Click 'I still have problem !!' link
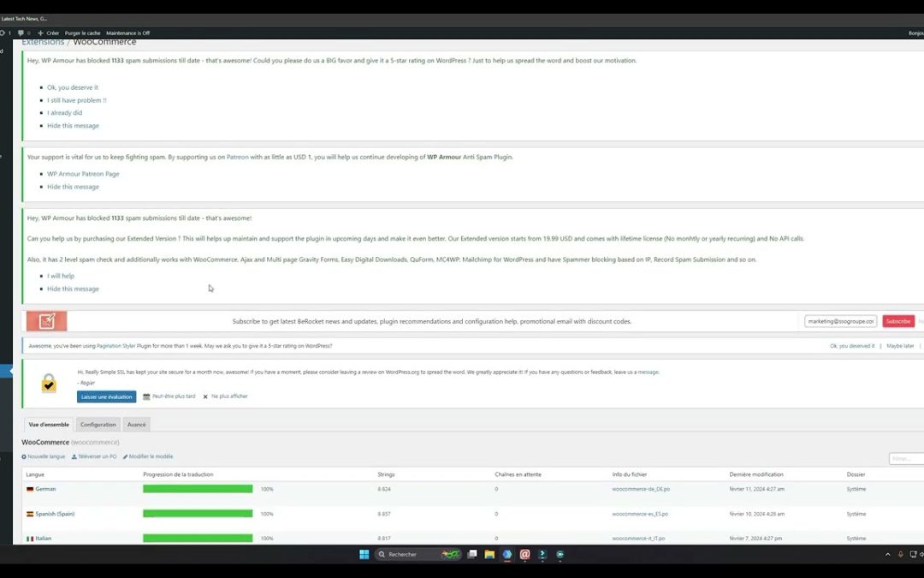Image resolution: width=924 pixels, height=578 pixels. pos(77,100)
